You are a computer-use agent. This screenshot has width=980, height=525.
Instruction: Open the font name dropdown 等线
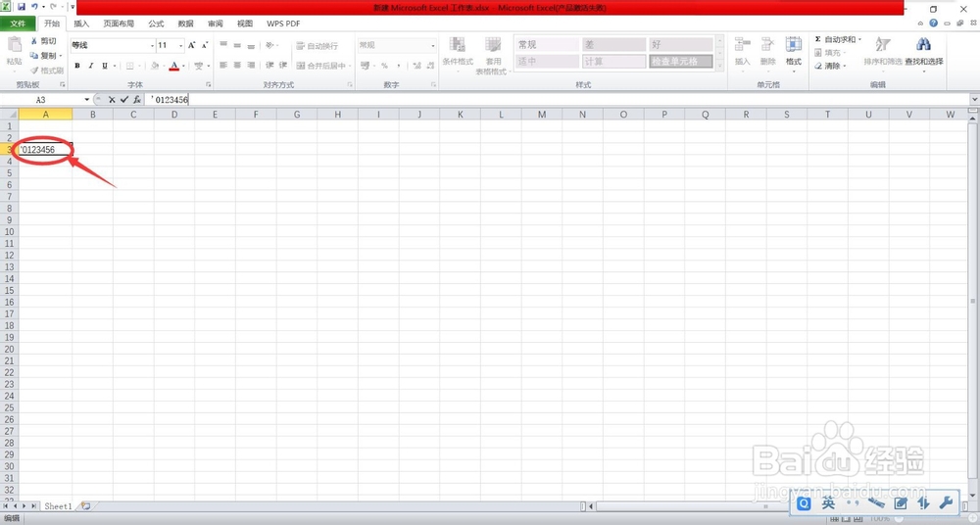tap(152, 46)
